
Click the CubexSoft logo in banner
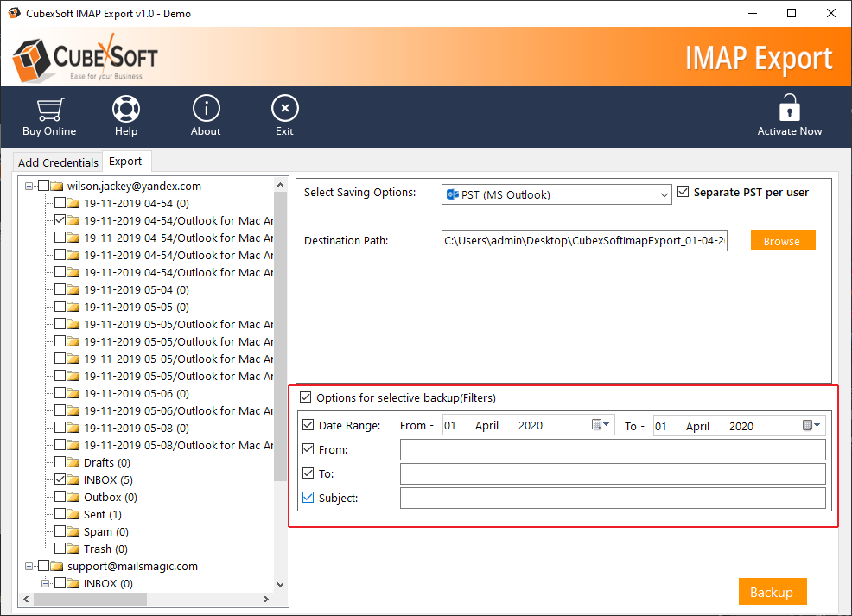86,58
